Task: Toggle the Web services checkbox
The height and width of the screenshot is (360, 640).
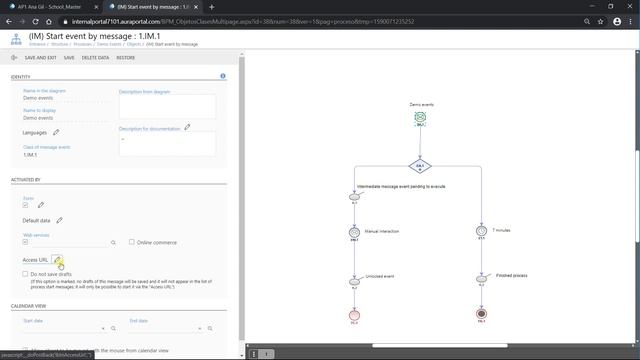Action: (x=25, y=242)
